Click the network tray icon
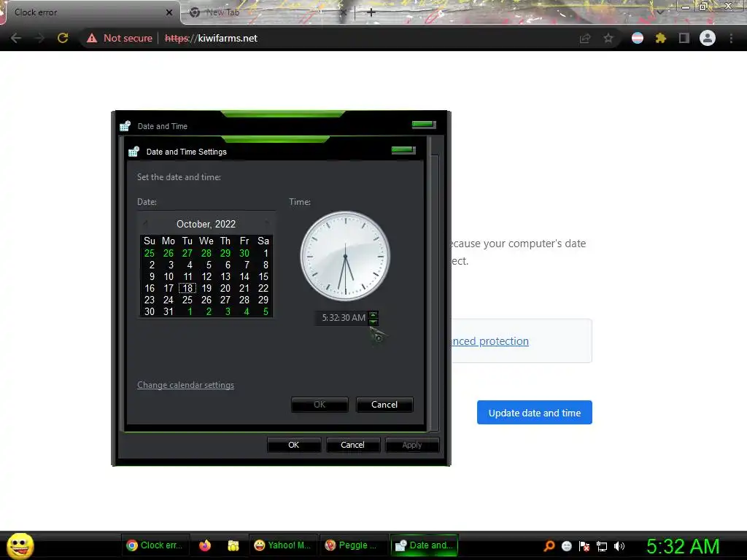Screen dimensions: 747x560 pos(602,546)
